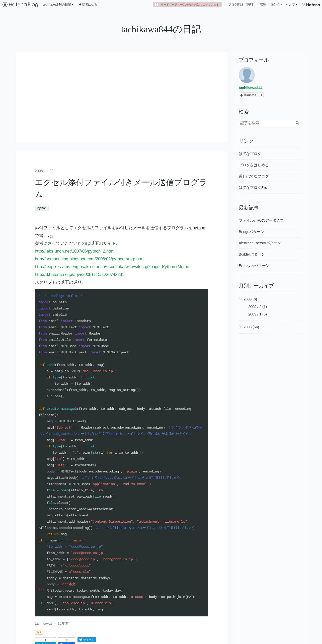The width and height of the screenshot is (322, 644).
Task: Click the Hatena logo at top right
Action: pos(311,5)
